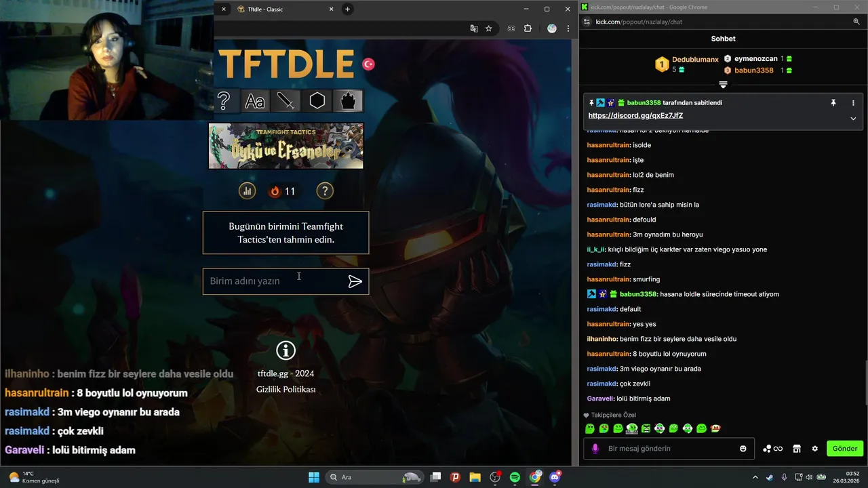
Task: Open File Explorer from the taskbar
Action: click(475, 477)
